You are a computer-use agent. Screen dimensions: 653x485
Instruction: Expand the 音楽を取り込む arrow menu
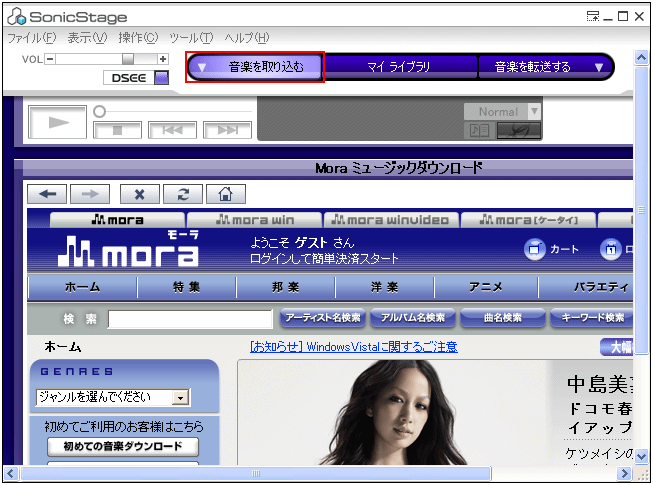point(202,67)
